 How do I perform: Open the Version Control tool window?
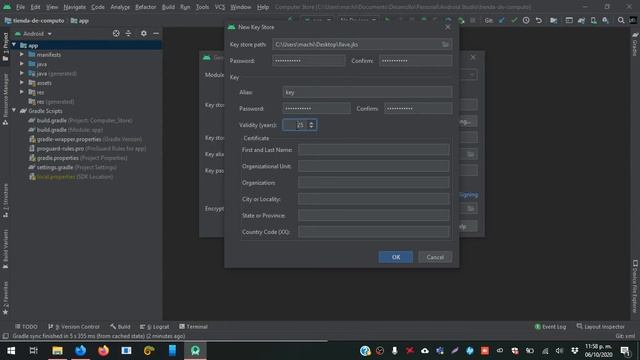[x=74, y=327]
